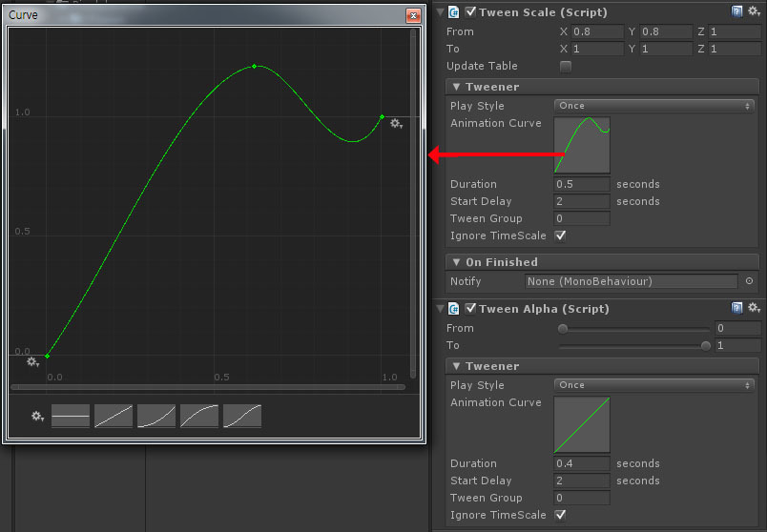767x532 pixels.
Task: Edit Tween Alpha Tween Group field
Action: pos(582,498)
